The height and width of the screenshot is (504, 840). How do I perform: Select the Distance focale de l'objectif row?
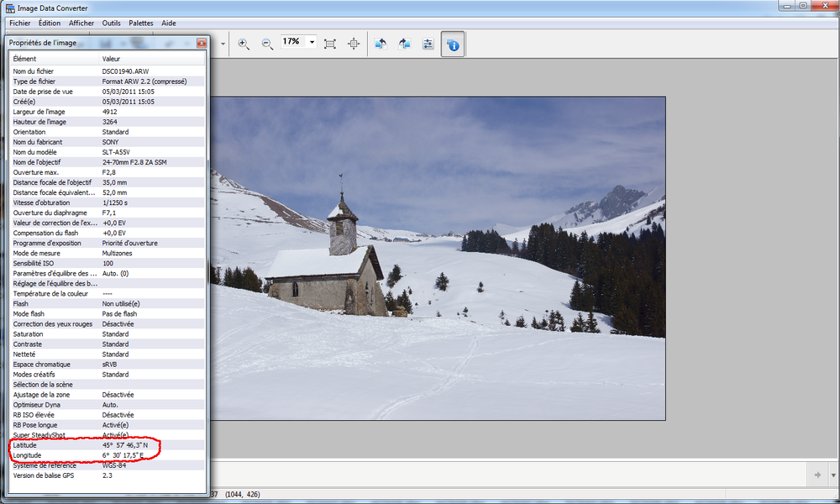pyautogui.click(x=108, y=182)
